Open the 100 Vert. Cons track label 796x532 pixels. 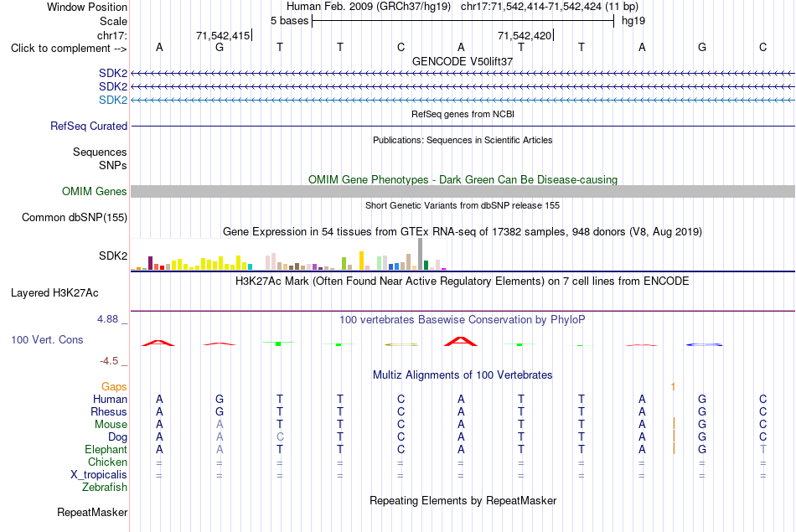47,339
